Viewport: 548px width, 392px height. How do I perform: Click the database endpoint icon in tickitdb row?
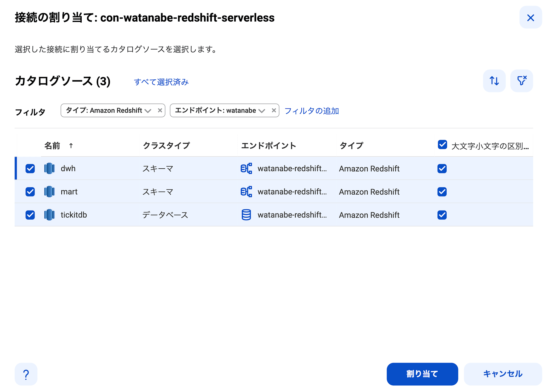(246, 215)
